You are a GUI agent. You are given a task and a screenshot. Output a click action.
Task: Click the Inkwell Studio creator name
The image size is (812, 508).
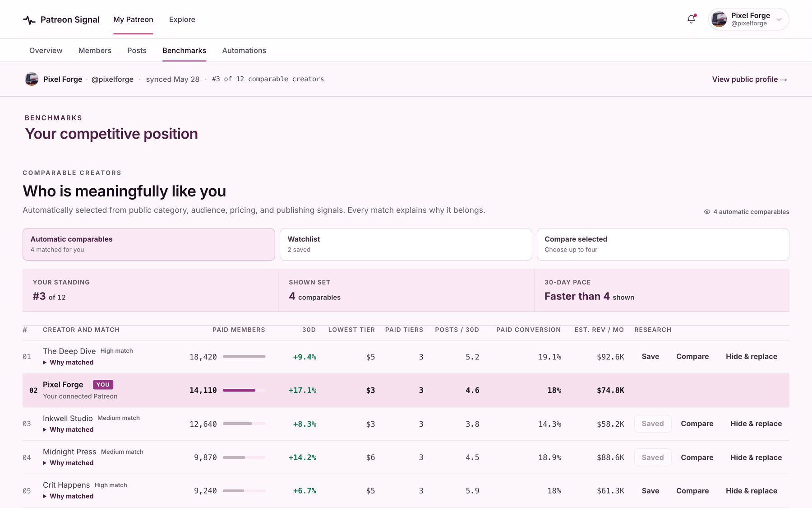pyautogui.click(x=68, y=419)
